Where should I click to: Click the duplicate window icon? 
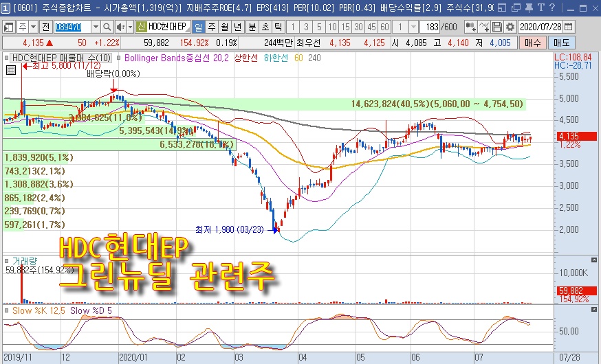516,8
